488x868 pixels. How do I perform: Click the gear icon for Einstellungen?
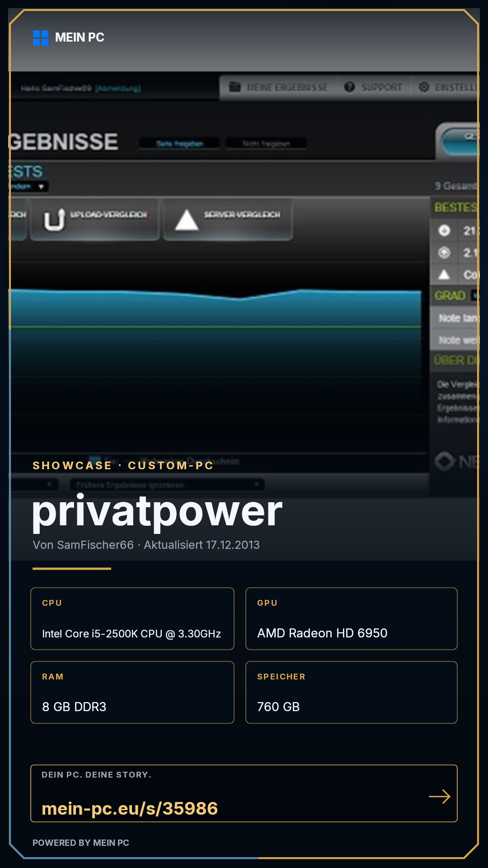[x=423, y=87]
